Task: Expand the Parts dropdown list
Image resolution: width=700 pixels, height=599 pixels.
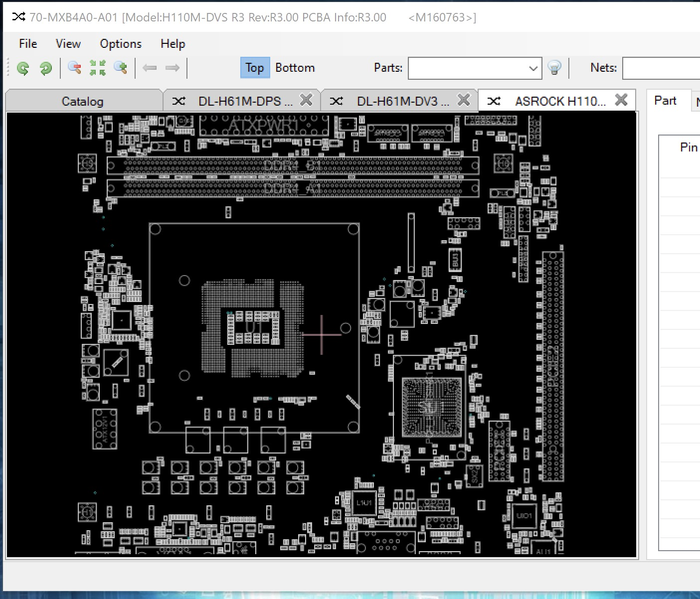Action: [533, 68]
